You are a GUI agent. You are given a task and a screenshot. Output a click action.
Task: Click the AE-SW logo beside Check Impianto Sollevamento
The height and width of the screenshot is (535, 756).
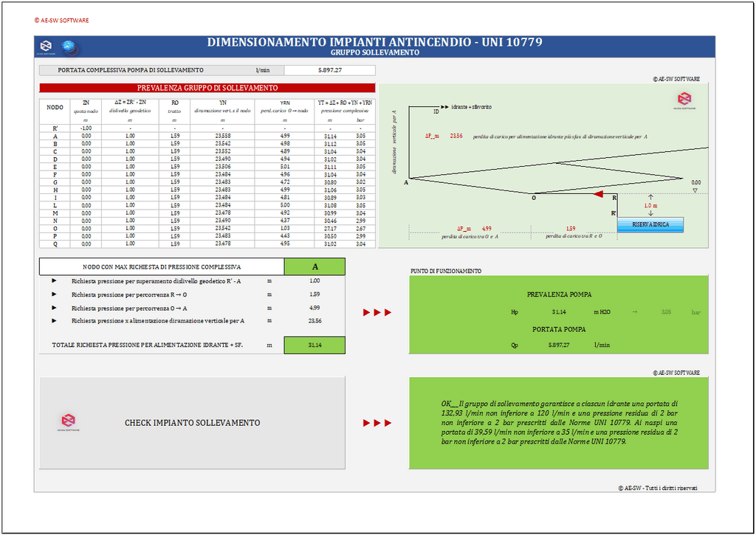(68, 422)
